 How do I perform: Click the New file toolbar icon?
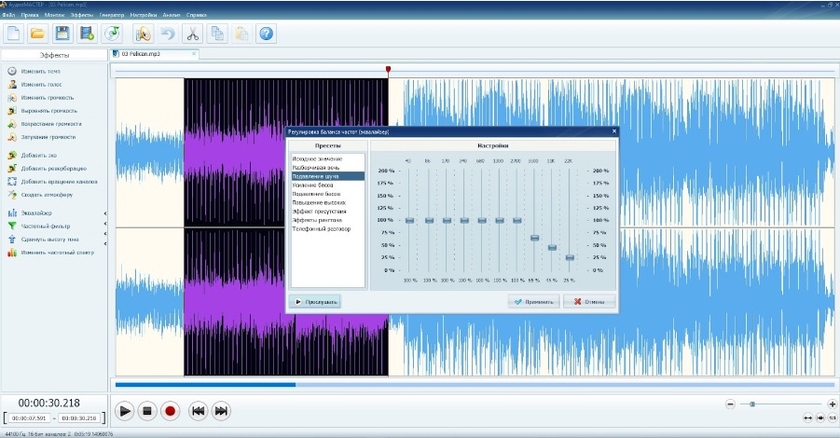coord(14,34)
